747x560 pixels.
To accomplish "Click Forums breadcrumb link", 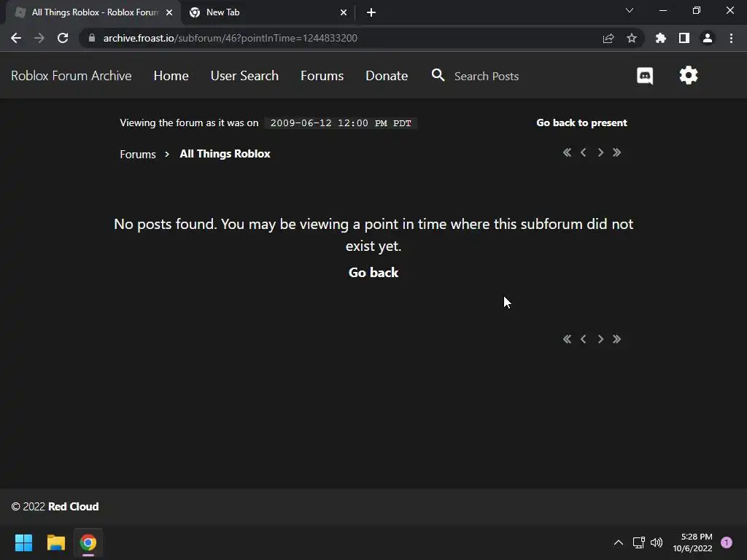I will tap(138, 155).
